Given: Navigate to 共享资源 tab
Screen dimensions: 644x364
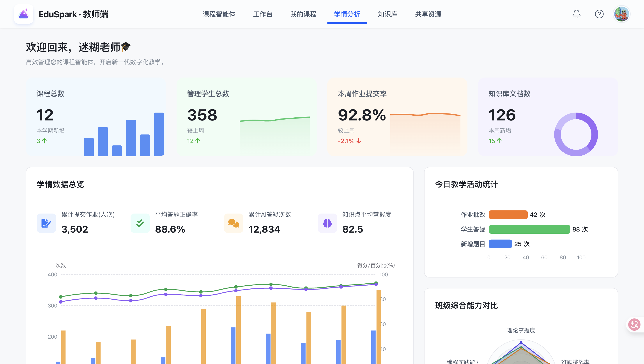Looking at the screenshot, I should coord(428,14).
